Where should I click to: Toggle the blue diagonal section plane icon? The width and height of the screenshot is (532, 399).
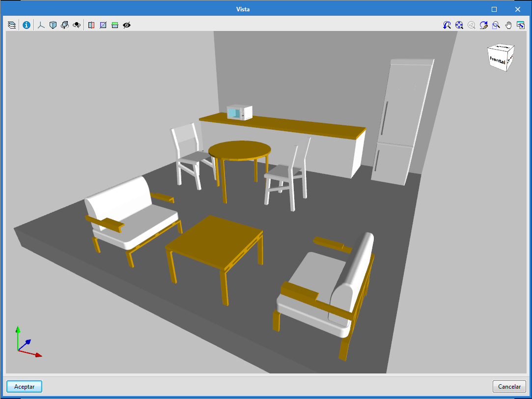coord(103,25)
